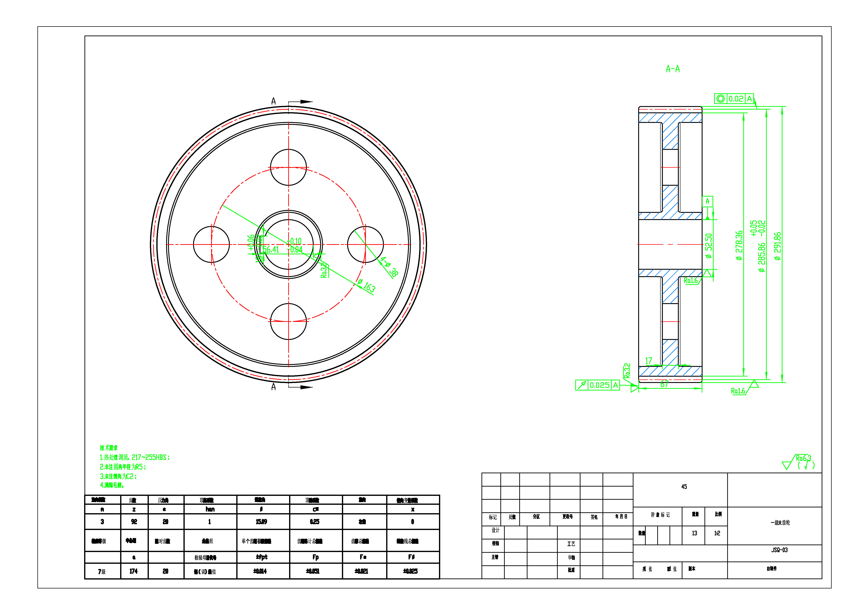Click the datum A box on the section view
Image resolution: width=868 pixels, height=614 pixels.
pos(707,201)
